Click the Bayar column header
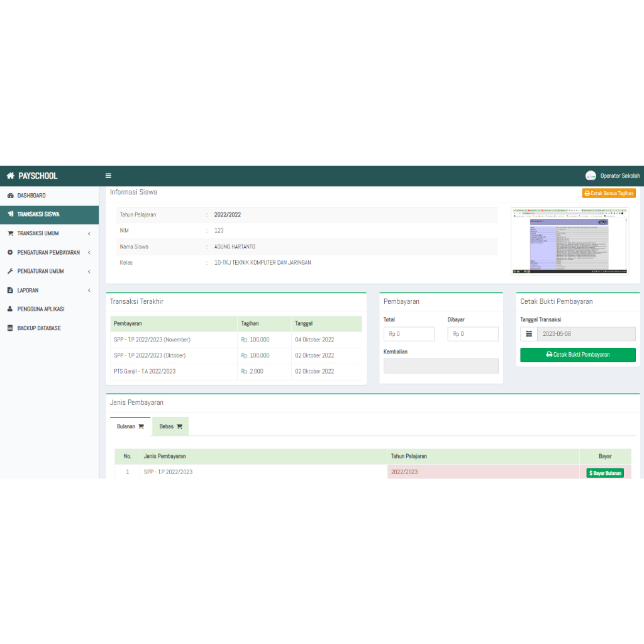The width and height of the screenshot is (644, 644). tap(605, 457)
